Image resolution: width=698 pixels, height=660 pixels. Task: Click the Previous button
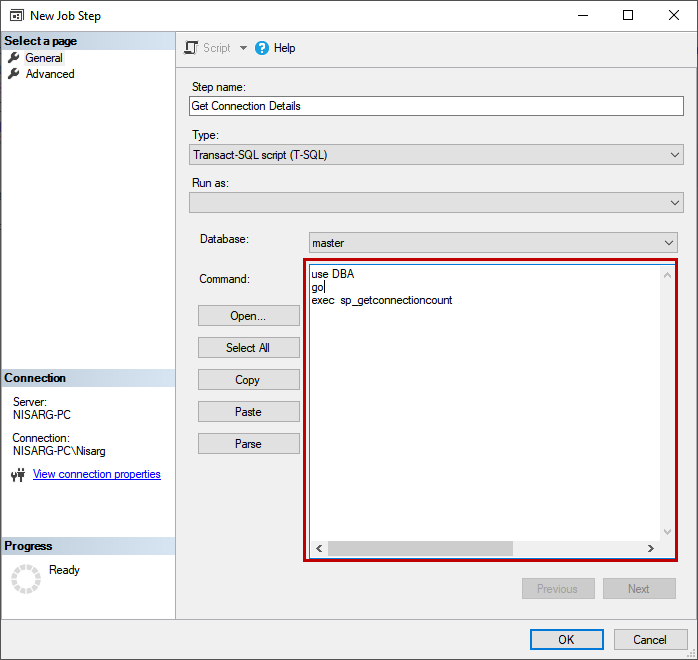pos(558,589)
